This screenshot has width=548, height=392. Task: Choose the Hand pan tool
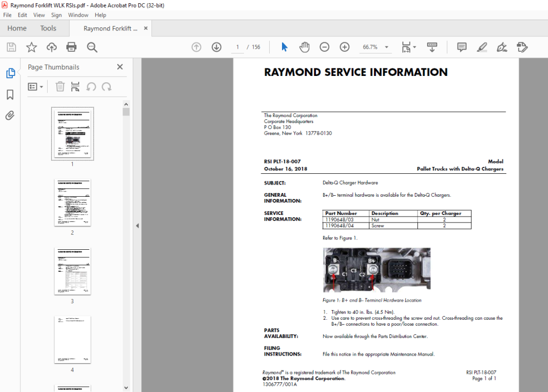click(x=305, y=47)
